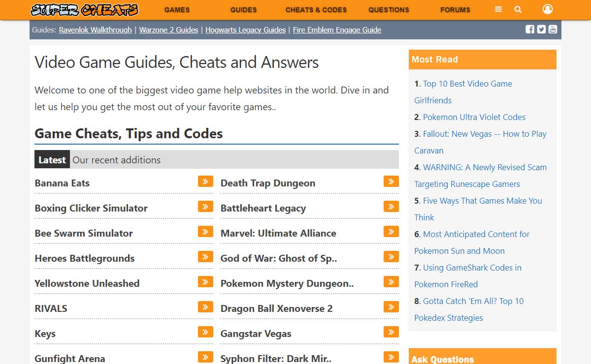
Task: Open the QUESTIONS menu
Action: coord(389,10)
